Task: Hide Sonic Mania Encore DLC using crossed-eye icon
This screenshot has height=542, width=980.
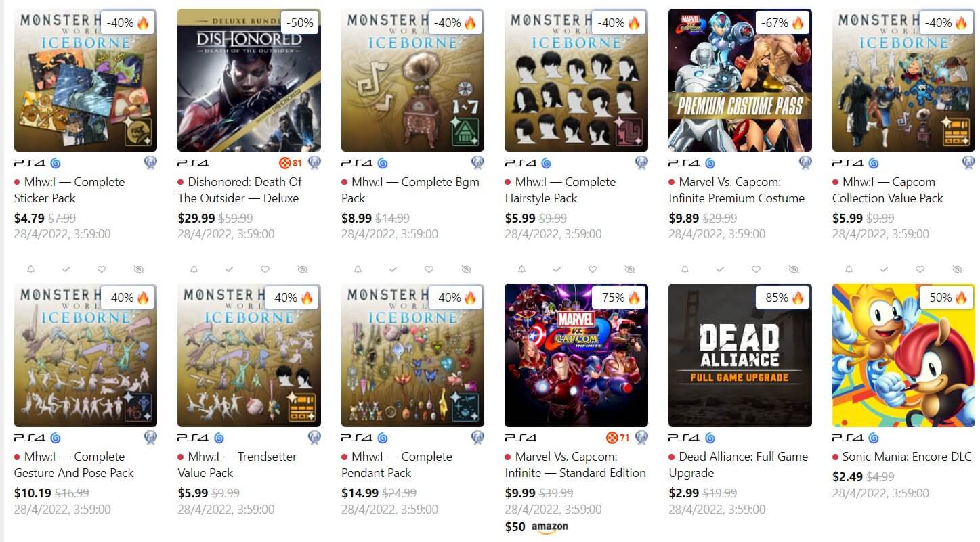Action: 957,269
